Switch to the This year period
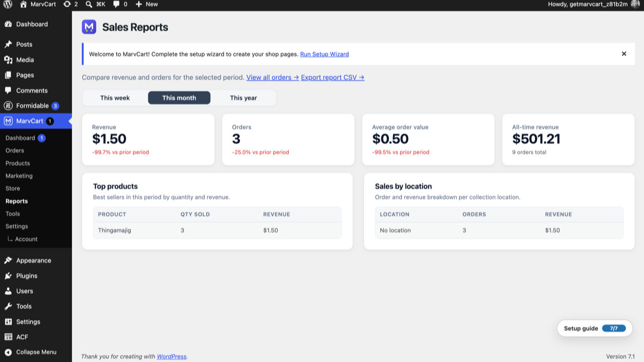Viewport: 644px width, 362px height. click(244, 98)
